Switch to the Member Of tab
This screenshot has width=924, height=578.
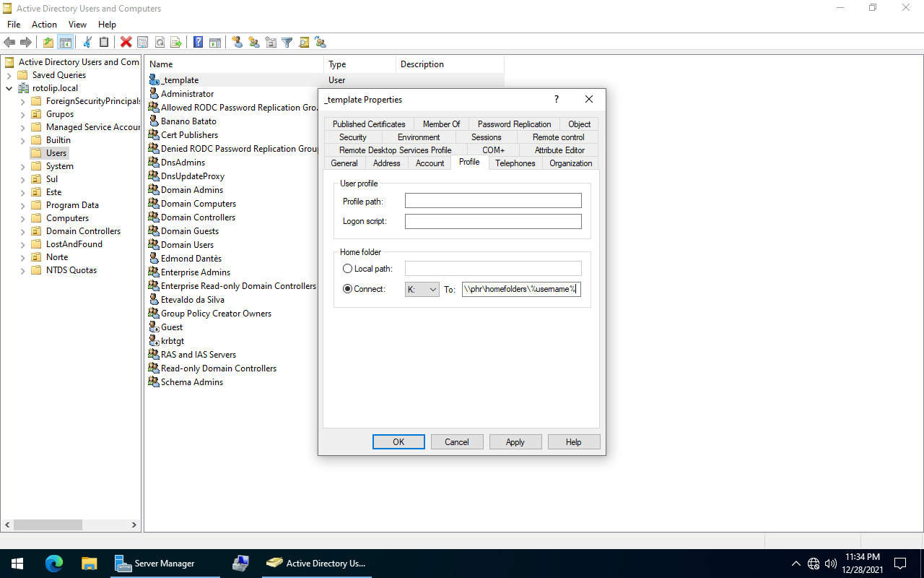[441, 124]
